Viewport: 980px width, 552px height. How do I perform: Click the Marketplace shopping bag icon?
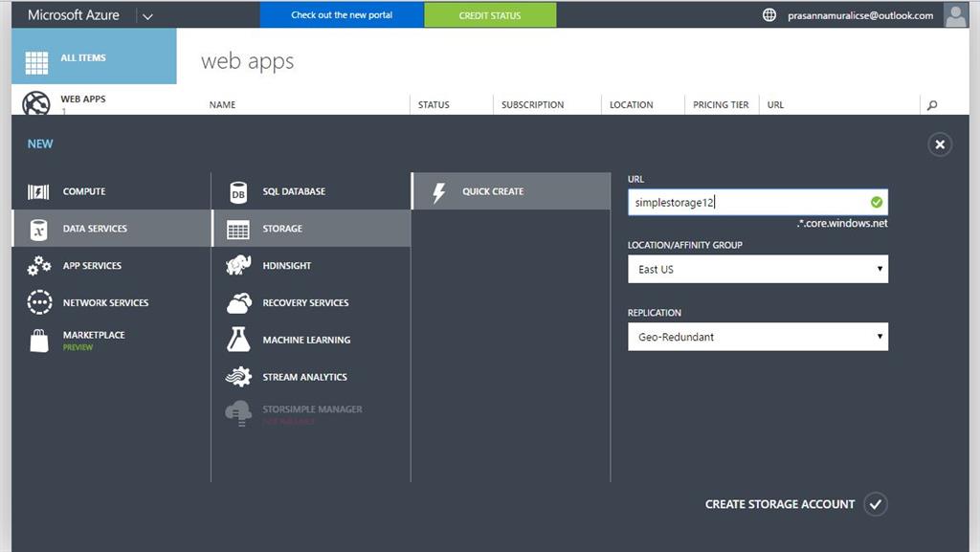click(x=39, y=341)
